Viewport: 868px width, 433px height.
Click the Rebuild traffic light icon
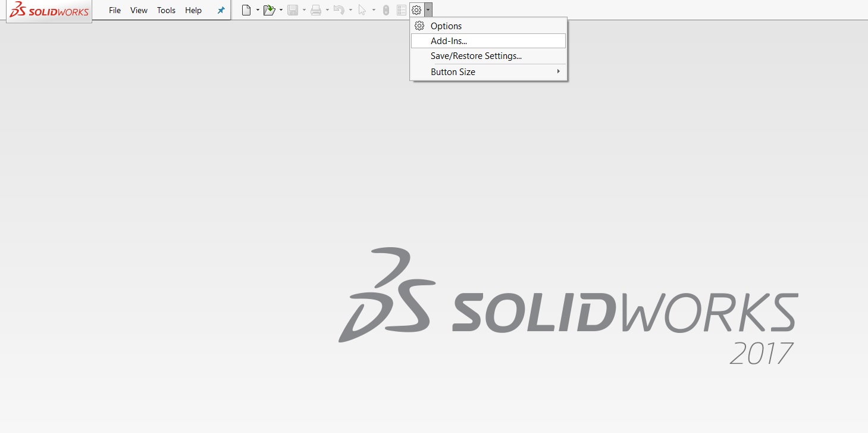(x=386, y=10)
